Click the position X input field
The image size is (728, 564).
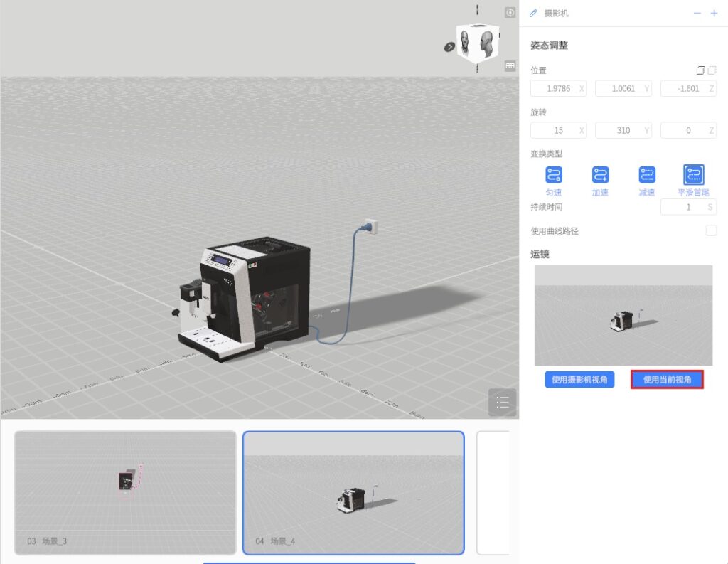[x=553, y=89]
